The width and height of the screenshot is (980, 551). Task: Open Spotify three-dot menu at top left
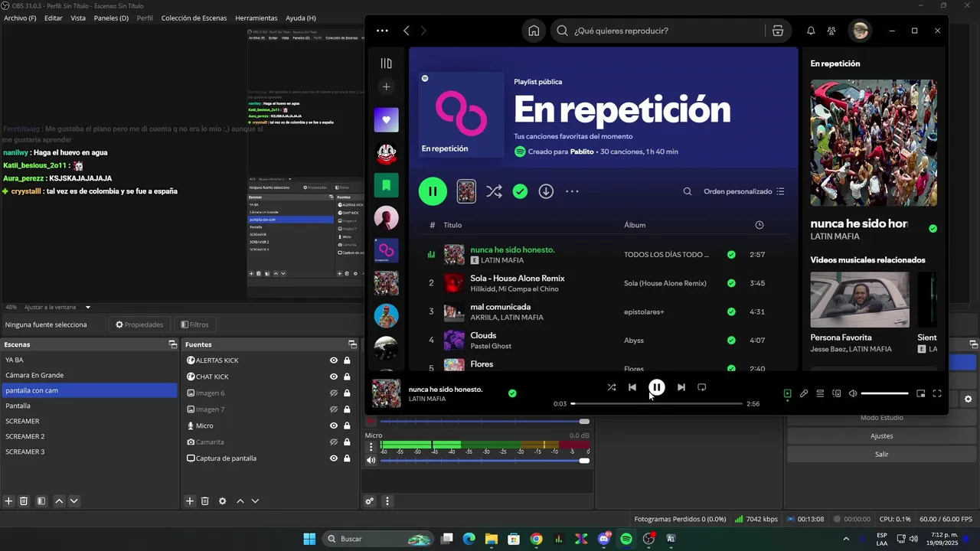pyautogui.click(x=383, y=31)
